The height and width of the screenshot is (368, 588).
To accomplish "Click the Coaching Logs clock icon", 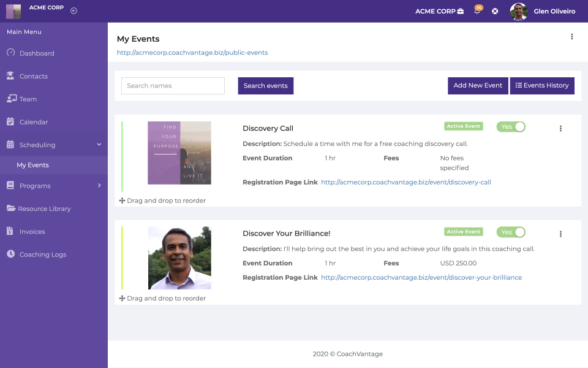I will click(10, 254).
